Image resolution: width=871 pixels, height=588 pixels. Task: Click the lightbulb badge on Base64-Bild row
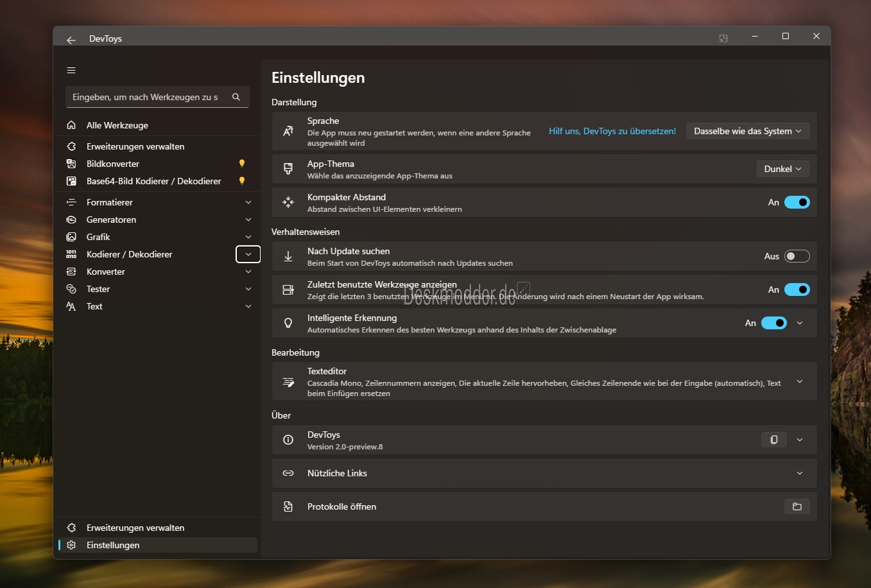coord(242,181)
